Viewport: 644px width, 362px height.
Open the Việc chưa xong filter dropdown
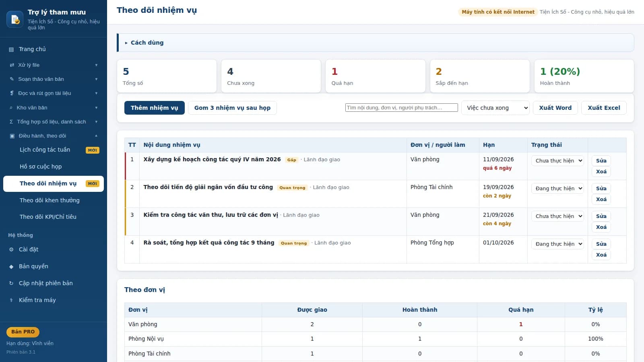pyautogui.click(x=495, y=108)
